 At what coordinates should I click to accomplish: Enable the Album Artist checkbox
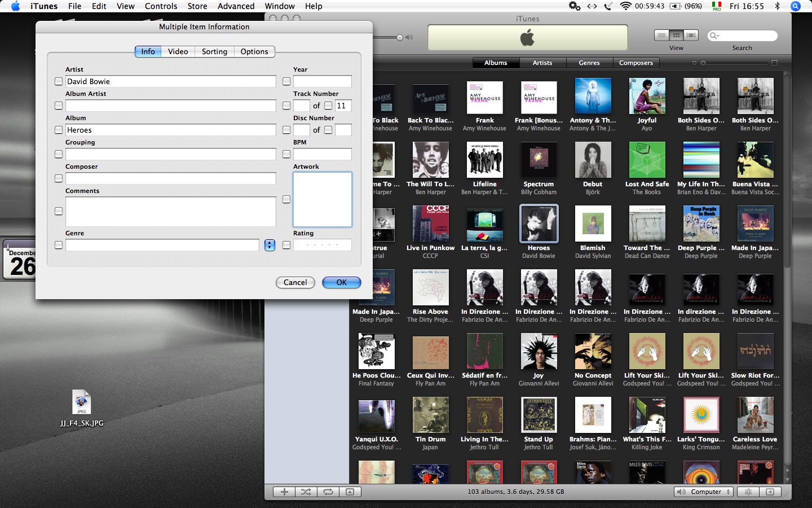pyautogui.click(x=59, y=106)
